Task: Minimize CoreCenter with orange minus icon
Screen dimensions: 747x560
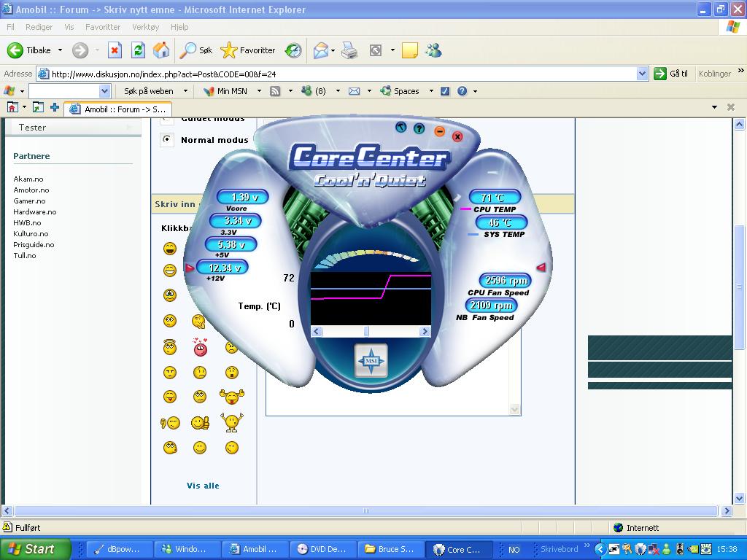Action: coord(439,131)
